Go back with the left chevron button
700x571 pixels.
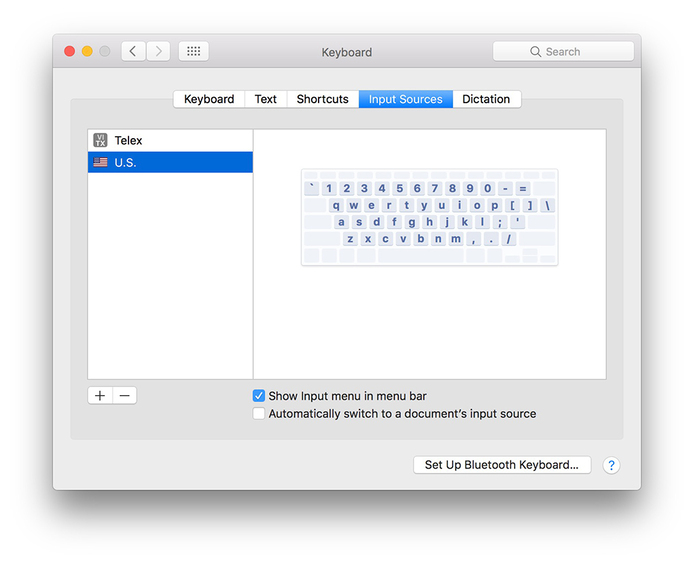(133, 51)
